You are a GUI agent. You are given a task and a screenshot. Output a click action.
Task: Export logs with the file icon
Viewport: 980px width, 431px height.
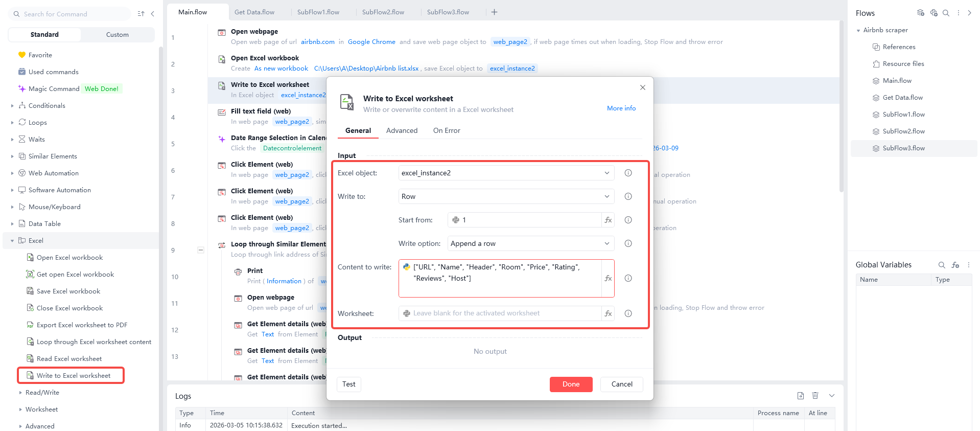click(x=801, y=396)
